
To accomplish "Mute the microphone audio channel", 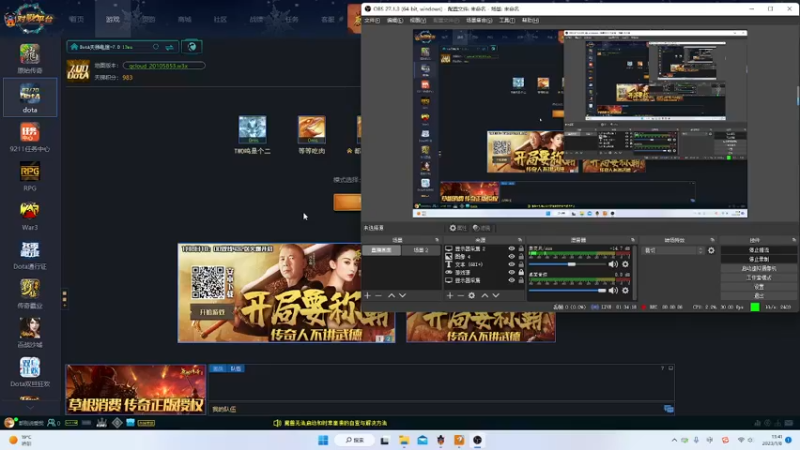I will 613,264.
